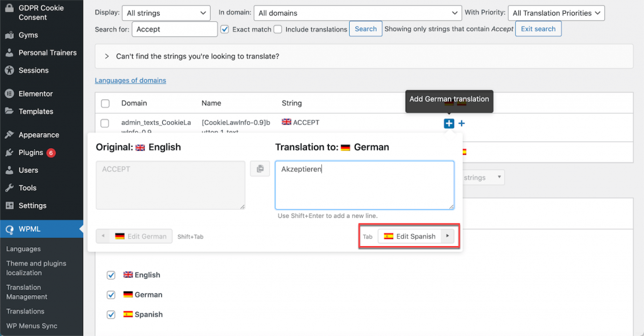Viewport: 644px width, 336px height.
Task: Click the Appearance brush icon
Action: (x=9, y=134)
